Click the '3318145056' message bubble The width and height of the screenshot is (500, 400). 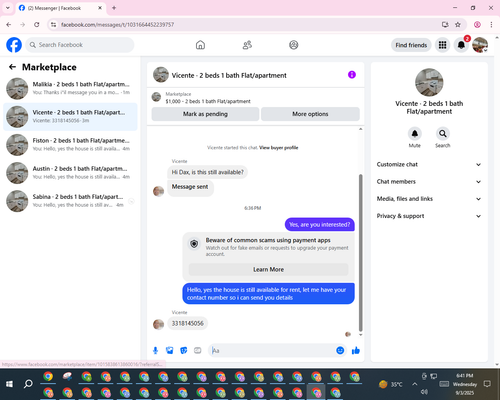(x=188, y=323)
